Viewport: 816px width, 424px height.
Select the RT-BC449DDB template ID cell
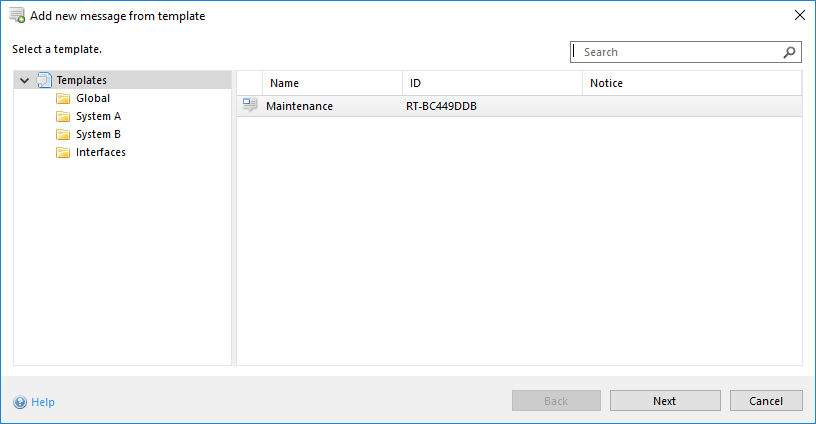[x=443, y=106]
